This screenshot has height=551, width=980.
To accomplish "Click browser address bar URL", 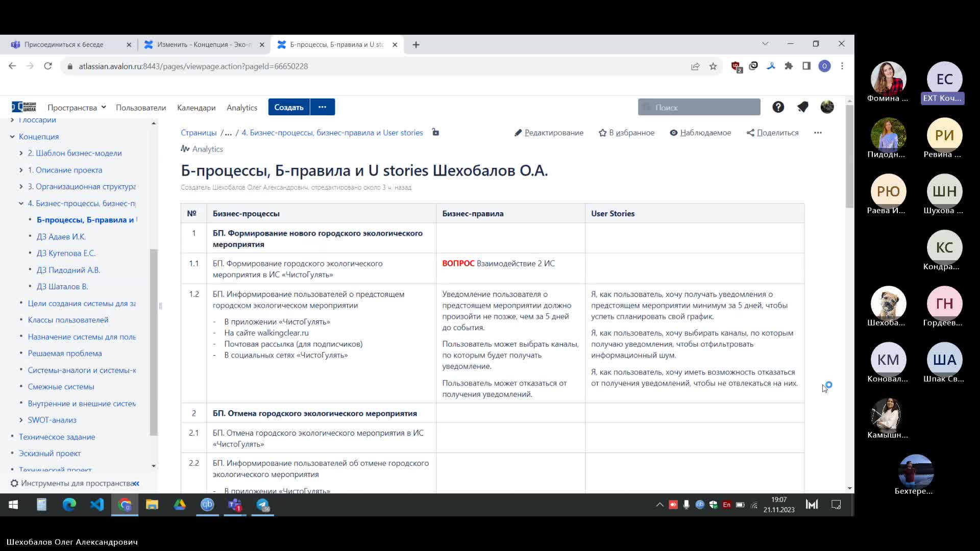I will point(193,66).
